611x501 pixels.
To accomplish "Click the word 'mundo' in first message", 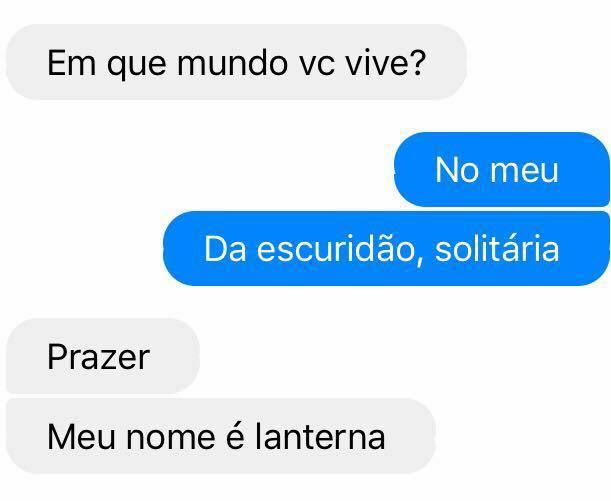I will 232,62.
